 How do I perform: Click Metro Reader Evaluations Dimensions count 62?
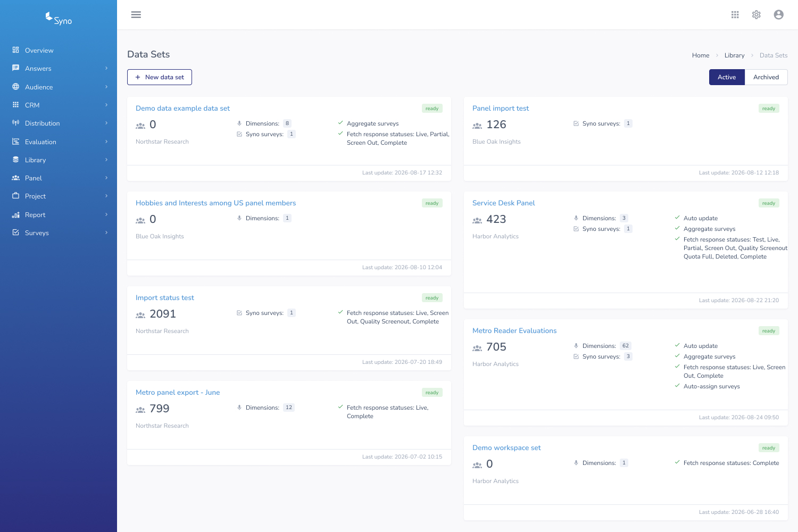pos(626,346)
